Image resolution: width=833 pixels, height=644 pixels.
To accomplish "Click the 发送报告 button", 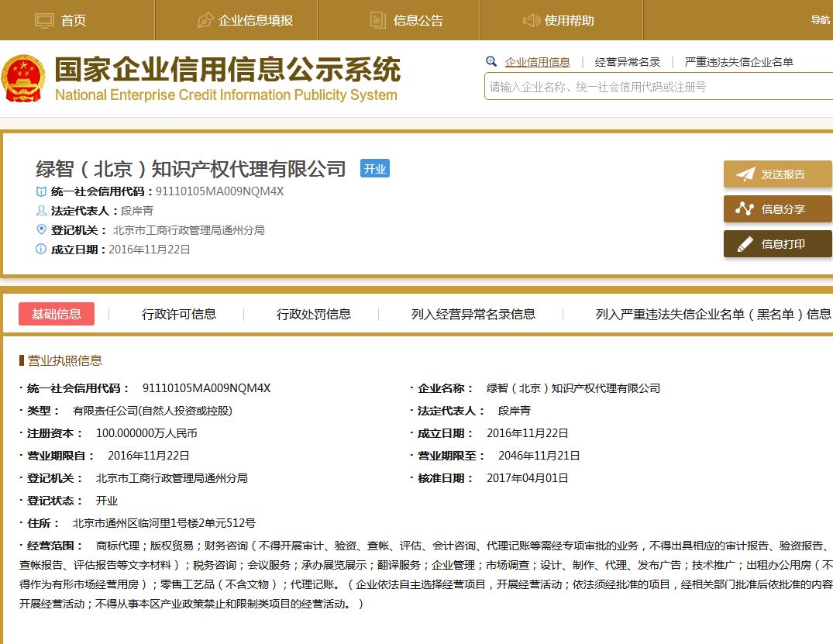I will (778, 174).
